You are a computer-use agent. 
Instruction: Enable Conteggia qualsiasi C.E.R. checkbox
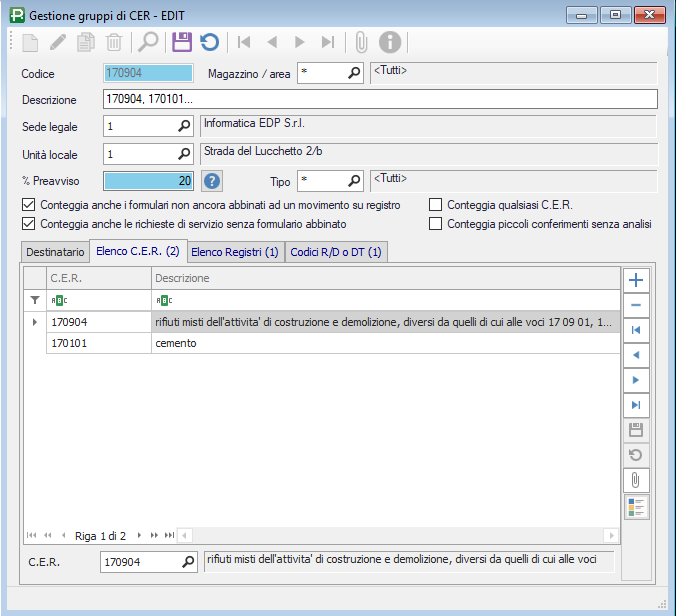click(x=435, y=205)
